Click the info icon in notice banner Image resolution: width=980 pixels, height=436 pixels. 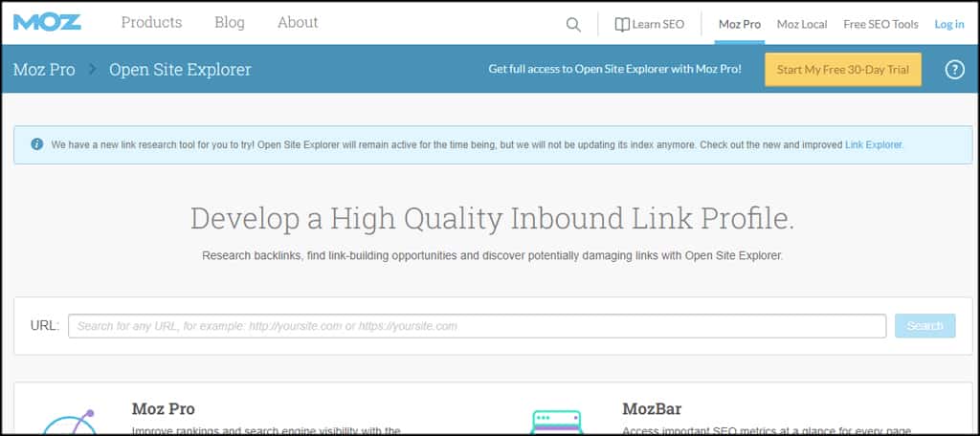point(37,144)
